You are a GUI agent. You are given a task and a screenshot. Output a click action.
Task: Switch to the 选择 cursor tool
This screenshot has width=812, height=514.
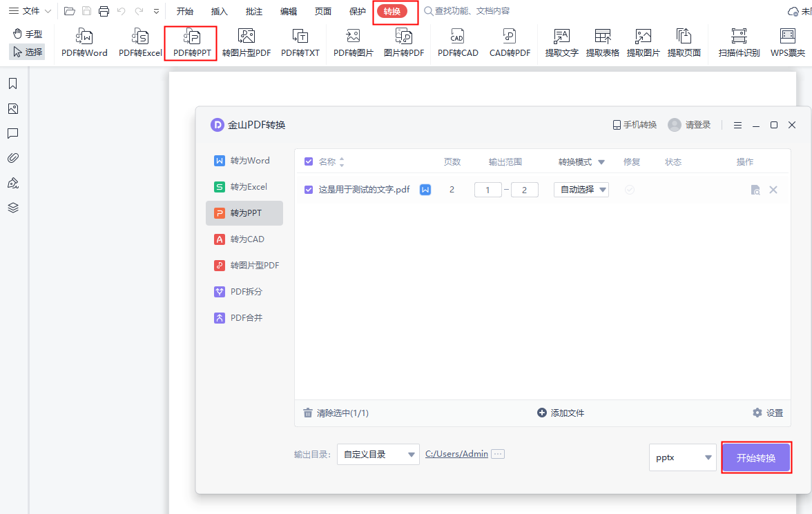(x=28, y=52)
